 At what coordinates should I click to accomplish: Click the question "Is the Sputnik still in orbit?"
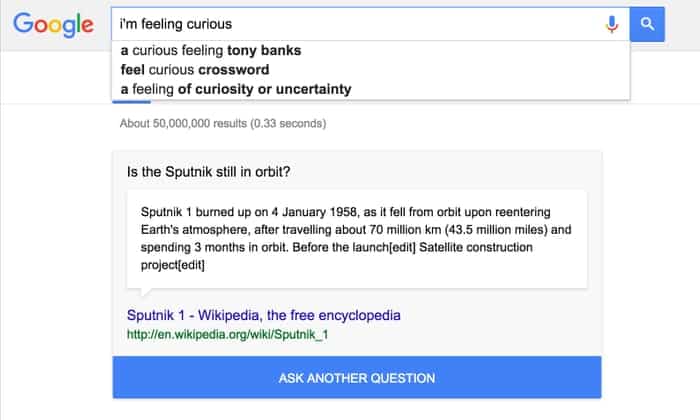click(x=208, y=172)
